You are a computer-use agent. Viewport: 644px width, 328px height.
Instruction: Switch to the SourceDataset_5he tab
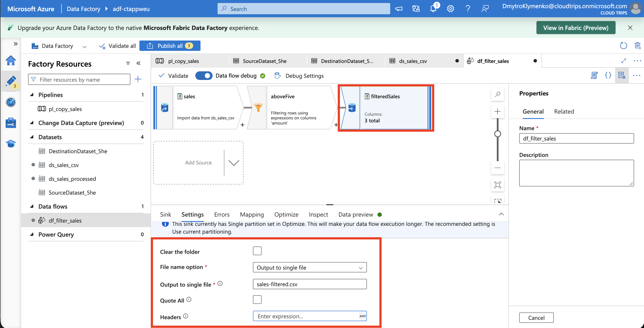coord(268,61)
